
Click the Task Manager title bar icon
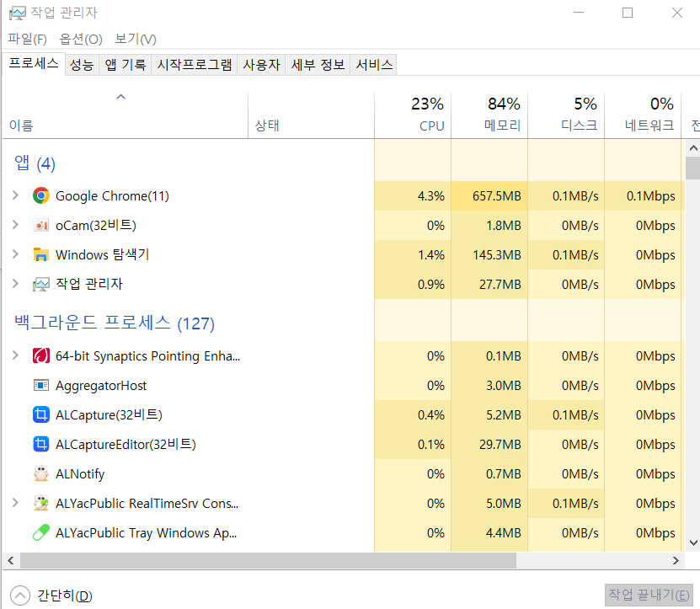click(18, 13)
